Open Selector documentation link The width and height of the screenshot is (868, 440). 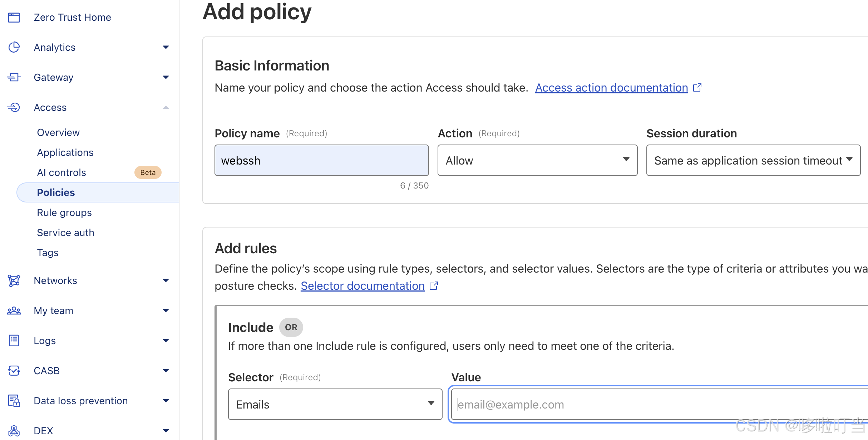coord(363,286)
